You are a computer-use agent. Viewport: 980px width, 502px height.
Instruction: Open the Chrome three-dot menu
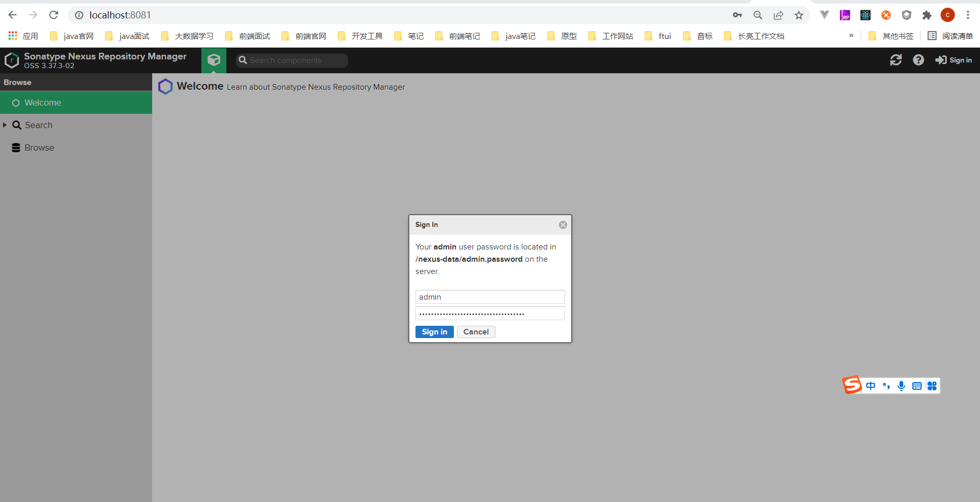(968, 15)
